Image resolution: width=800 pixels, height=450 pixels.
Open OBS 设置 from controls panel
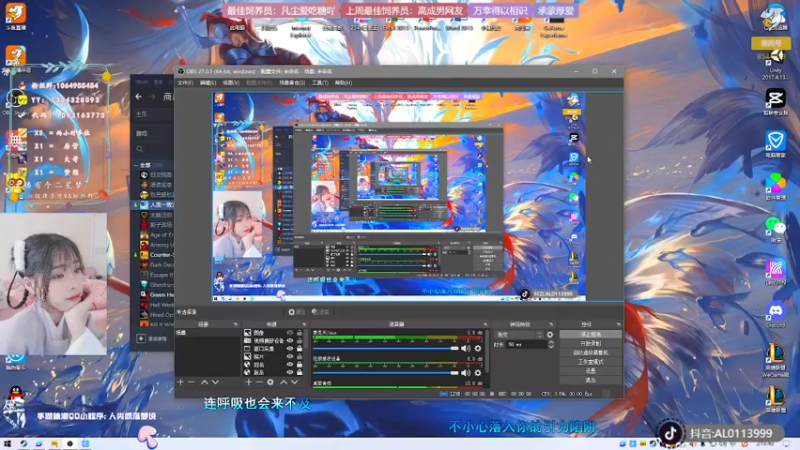[x=590, y=371]
